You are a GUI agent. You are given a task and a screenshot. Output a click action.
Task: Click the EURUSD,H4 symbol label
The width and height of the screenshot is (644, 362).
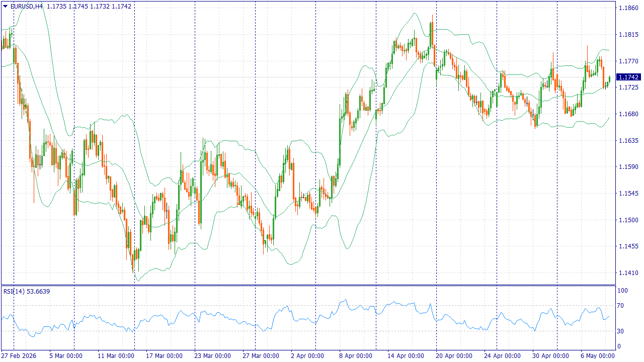point(26,6)
